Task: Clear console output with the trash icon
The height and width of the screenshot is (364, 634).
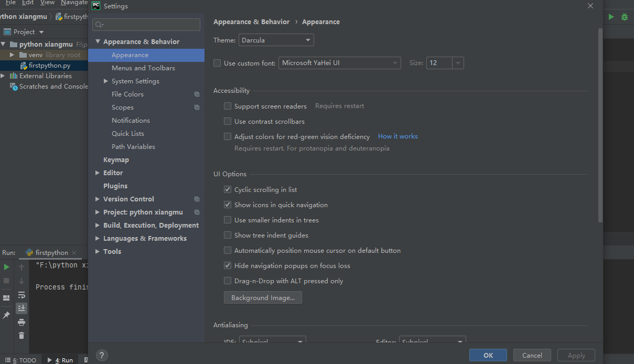Action: coord(22,336)
